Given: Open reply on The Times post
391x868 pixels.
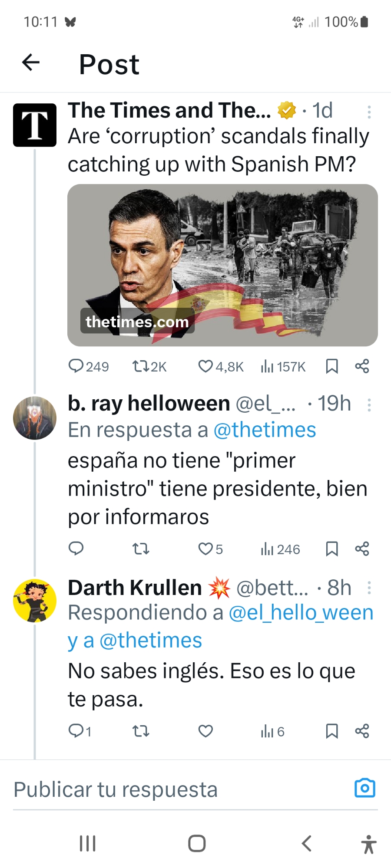Looking at the screenshot, I should pyautogui.click(x=76, y=366).
